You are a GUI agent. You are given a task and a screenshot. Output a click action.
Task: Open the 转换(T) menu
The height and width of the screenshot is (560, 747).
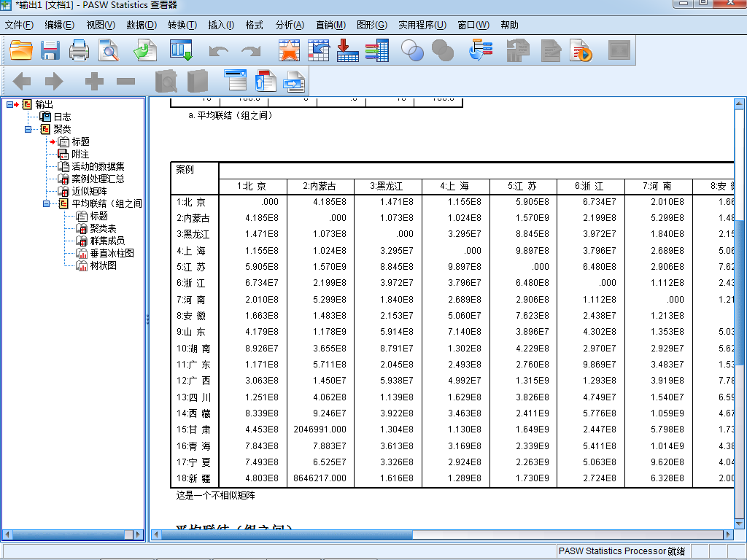(x=182, y=25)
